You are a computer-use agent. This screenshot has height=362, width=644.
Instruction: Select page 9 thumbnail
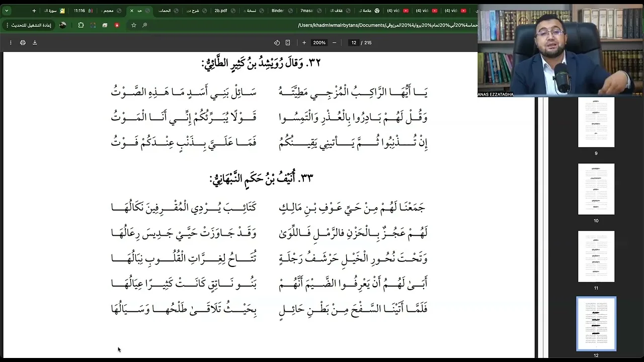tap(596, 122)
